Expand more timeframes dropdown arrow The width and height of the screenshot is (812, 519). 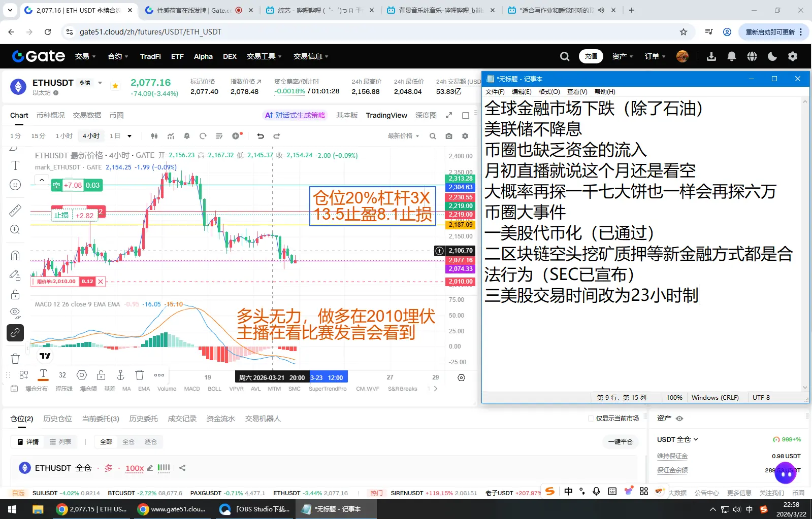pyautogui.click(x=129, y=136)
